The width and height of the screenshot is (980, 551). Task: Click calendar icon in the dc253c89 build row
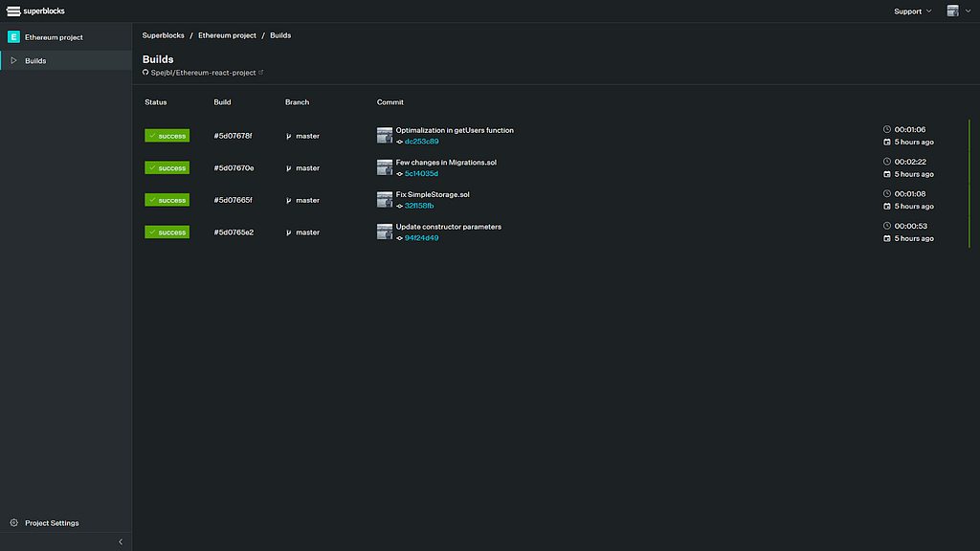tap(887, 142)
